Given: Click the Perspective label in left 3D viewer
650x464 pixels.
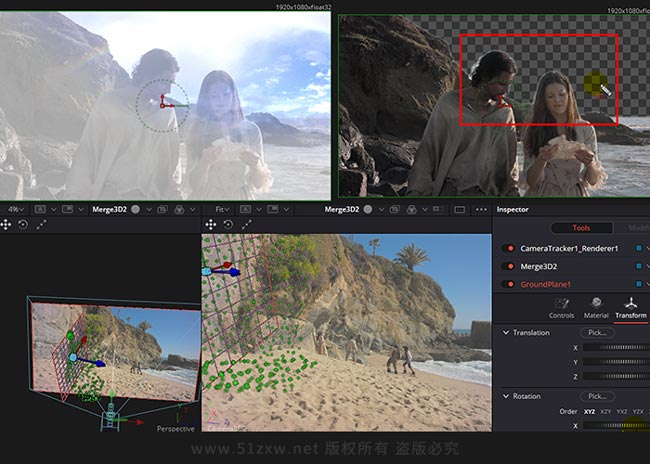Looking at the screenshot, I should pos(176,428).
